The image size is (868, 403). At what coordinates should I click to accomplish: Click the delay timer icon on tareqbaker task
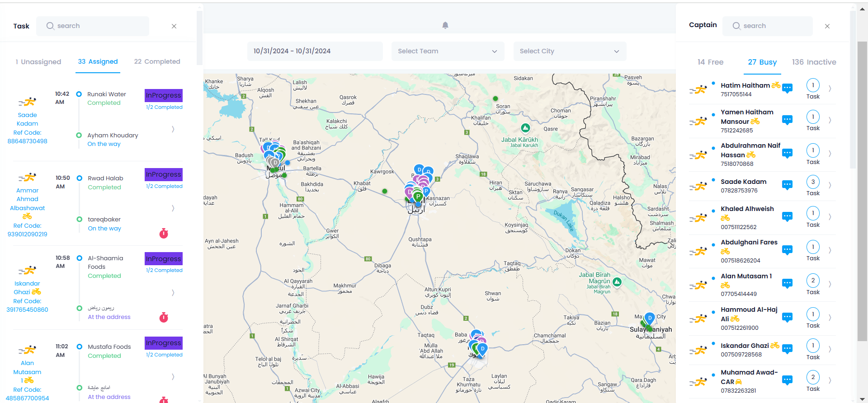click(x=164, y=233)
